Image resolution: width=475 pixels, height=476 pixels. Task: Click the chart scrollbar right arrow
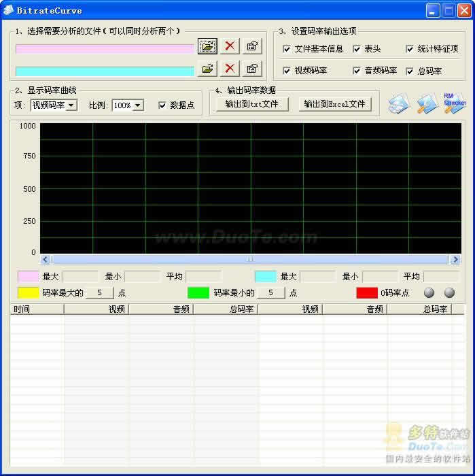(455, 260)
